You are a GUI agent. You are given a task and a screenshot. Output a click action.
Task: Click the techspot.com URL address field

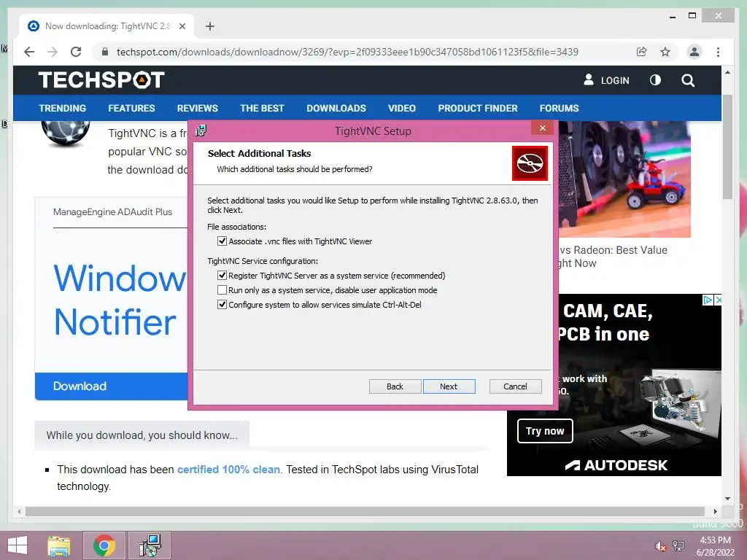click(x=347, y=52)
